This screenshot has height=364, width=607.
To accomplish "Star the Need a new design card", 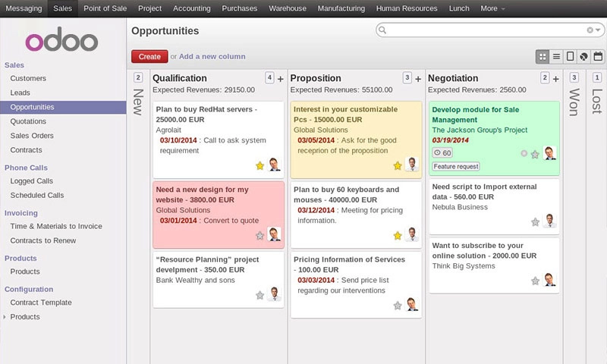I will tap(259, 236).
